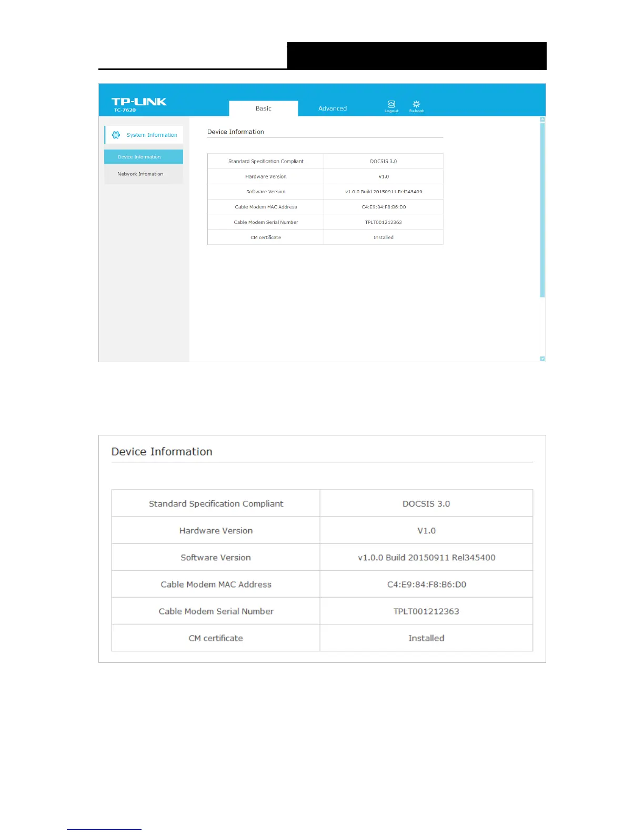Click the scrollbar up arrow in router page
Viewport: 644px width, 834px height.
pos(542,120)
